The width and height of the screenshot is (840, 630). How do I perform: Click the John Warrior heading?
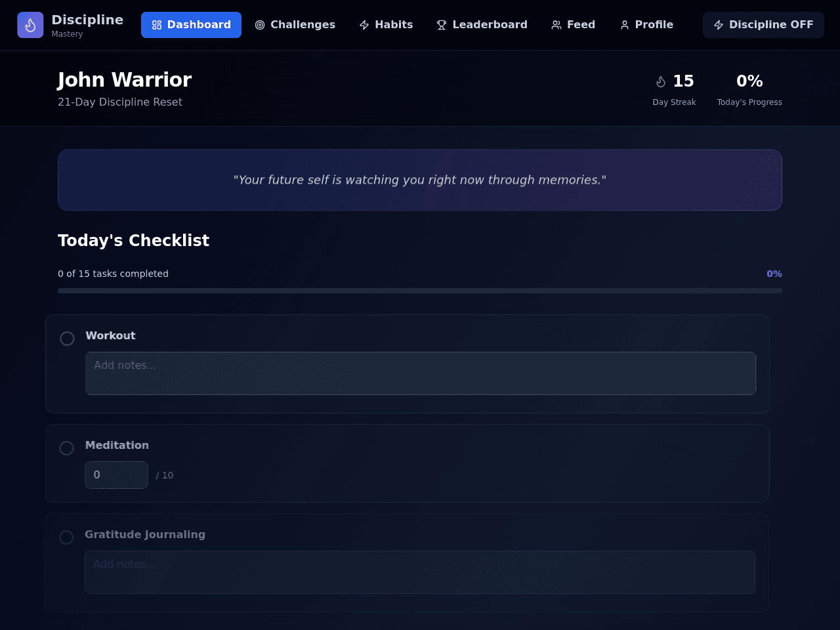coord(125,79)
